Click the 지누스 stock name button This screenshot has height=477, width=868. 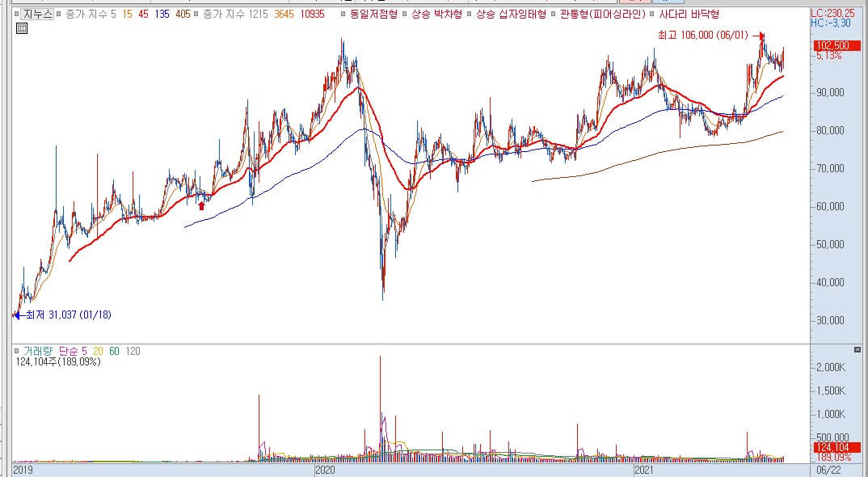click(38, 15)
